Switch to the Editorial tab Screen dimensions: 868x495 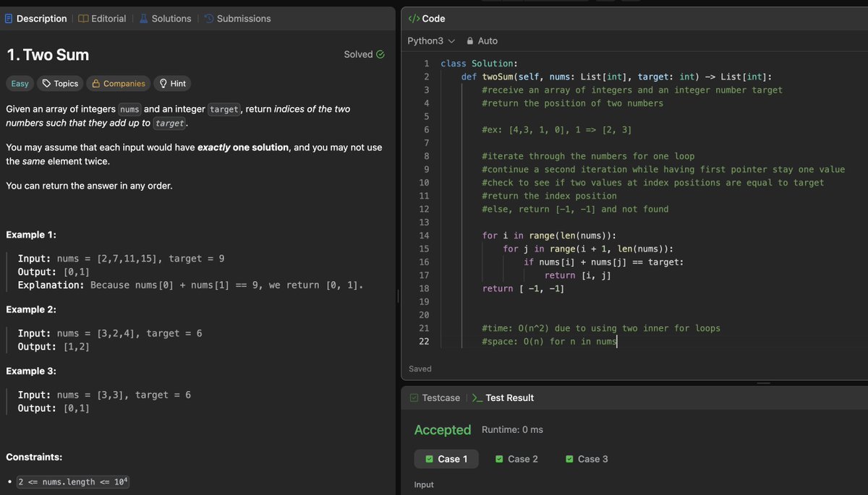(102, 19)
